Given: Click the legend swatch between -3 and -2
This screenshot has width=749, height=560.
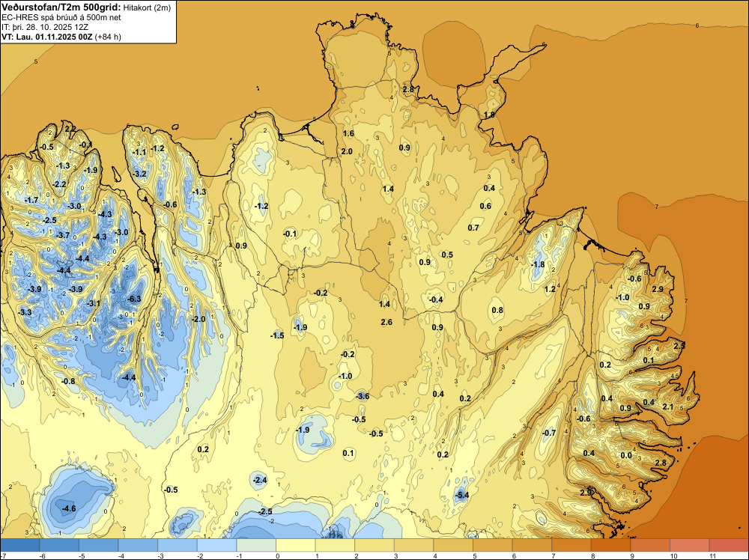Looking at the screenshot, I should 178,545.
